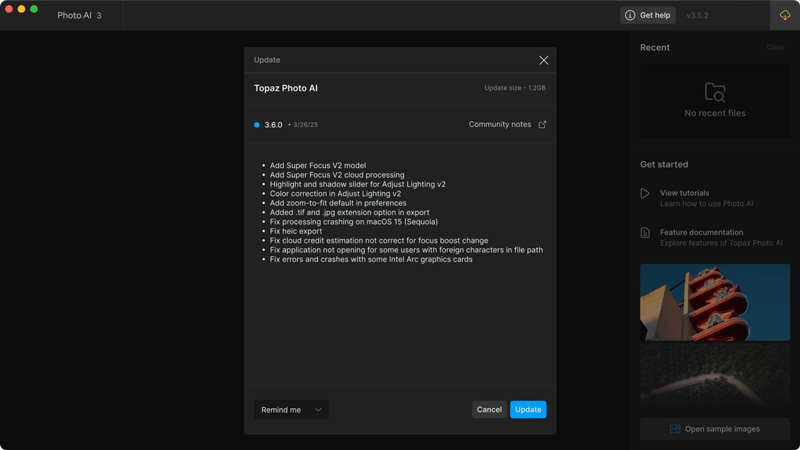Click the info icon in Get help
The image size is (800, 450).
[x=630, y=15]
